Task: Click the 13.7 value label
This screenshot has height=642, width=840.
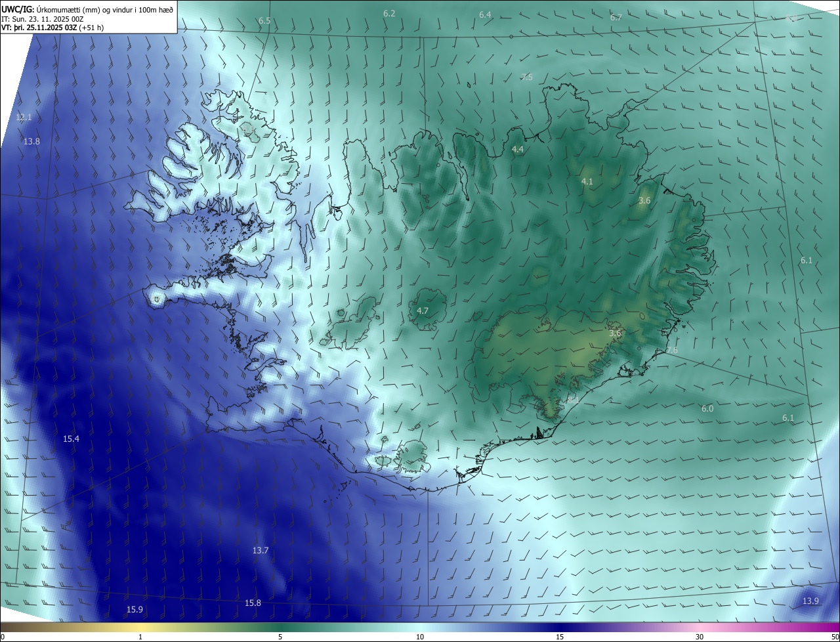Action: (261, 550)
